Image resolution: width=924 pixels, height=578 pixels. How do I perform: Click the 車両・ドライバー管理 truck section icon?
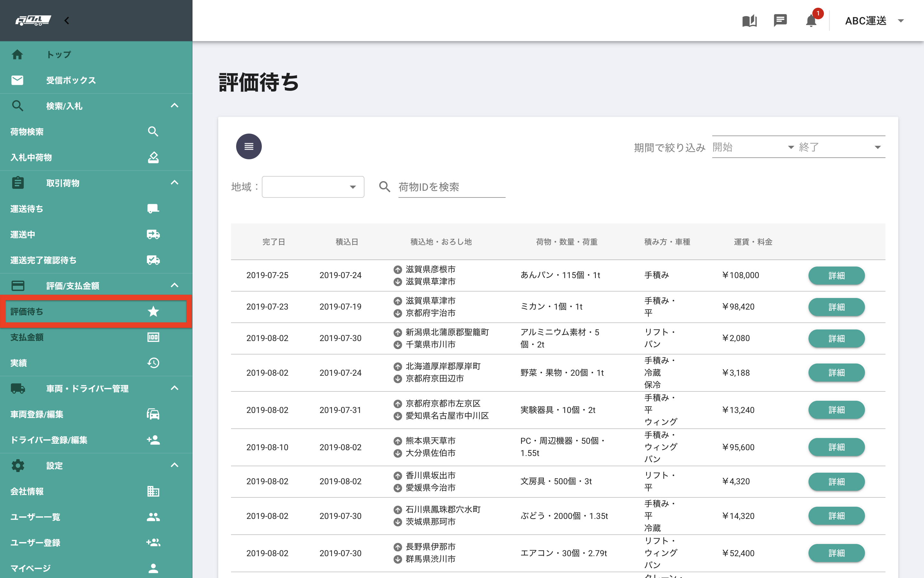pyautogui.click(x=18, y=389)
